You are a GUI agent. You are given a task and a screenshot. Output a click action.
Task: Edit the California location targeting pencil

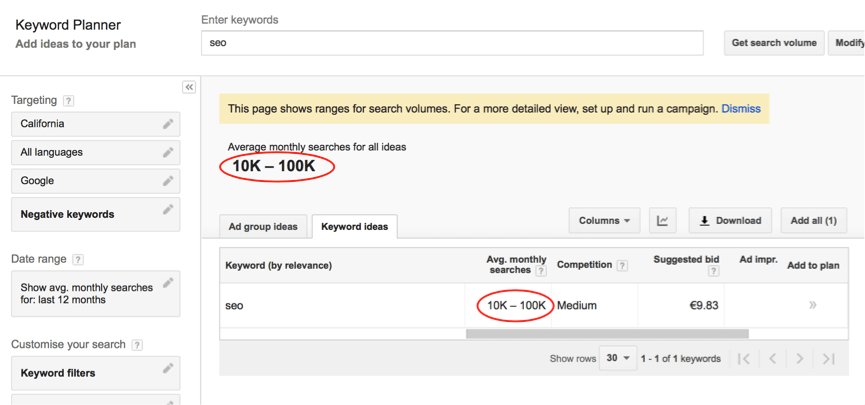coord(168,124)
